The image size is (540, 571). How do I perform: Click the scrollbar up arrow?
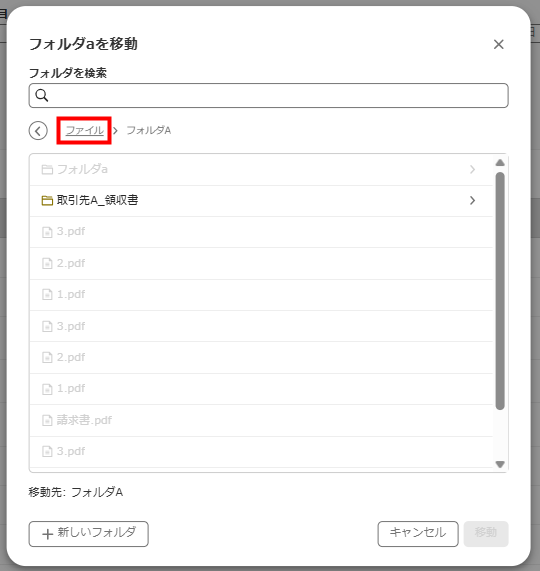[x=500, y=163]
